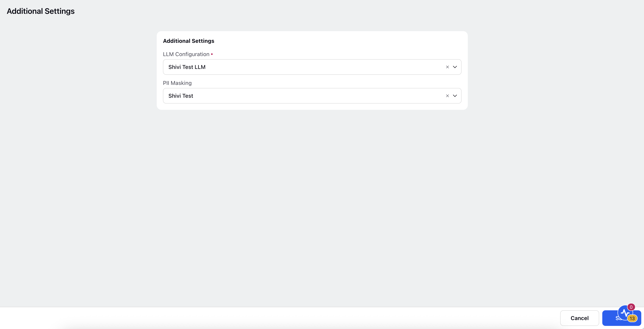
Task: Expand the PII Masking dropdown arrow
Action: (455, 96)
